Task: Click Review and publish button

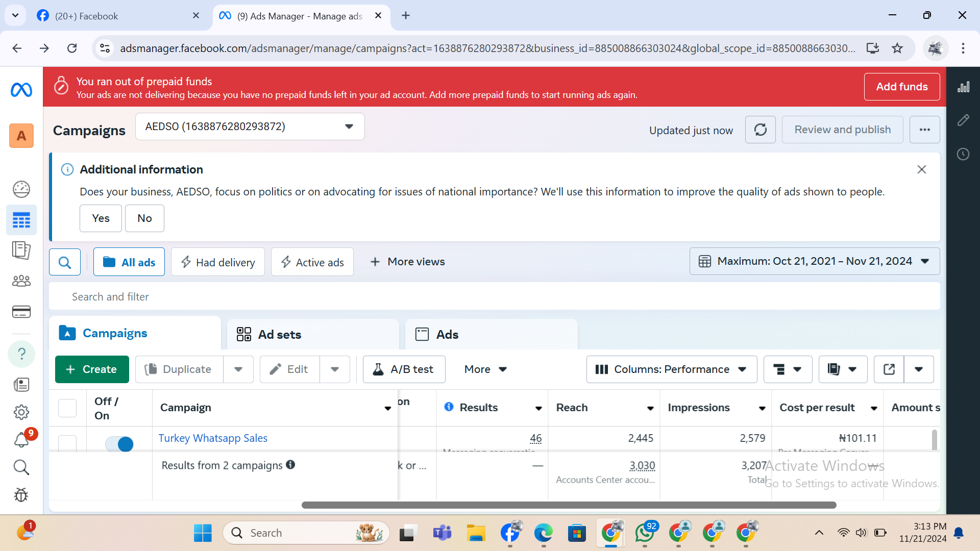Action: pos(843,130)
